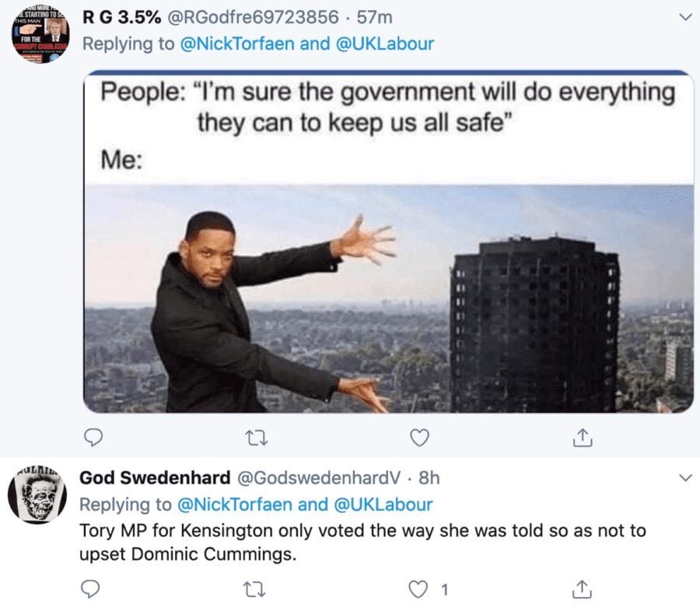Open R G 3.5% tweet options chevron

click(684, 16)
